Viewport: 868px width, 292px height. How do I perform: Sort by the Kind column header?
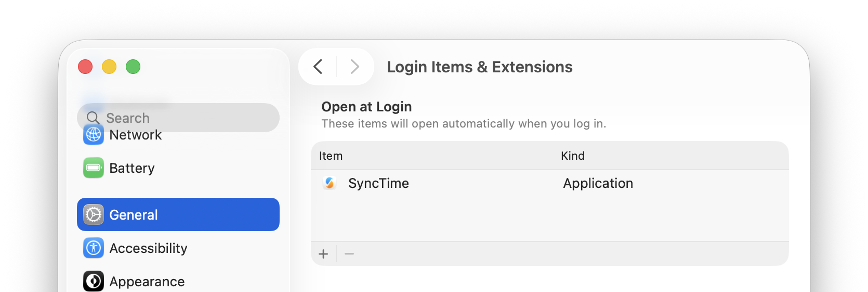[x=573, y=156]
